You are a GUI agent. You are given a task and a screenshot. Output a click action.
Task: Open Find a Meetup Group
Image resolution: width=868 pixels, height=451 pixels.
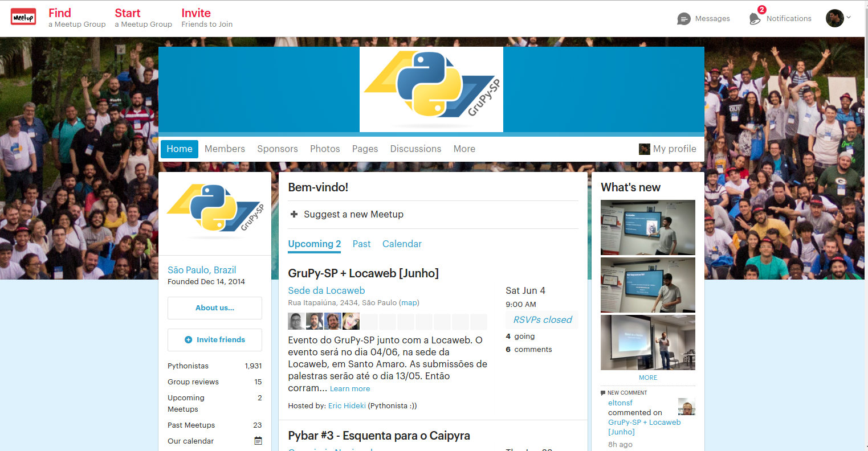pyautogui.click(x=77, y=18)
